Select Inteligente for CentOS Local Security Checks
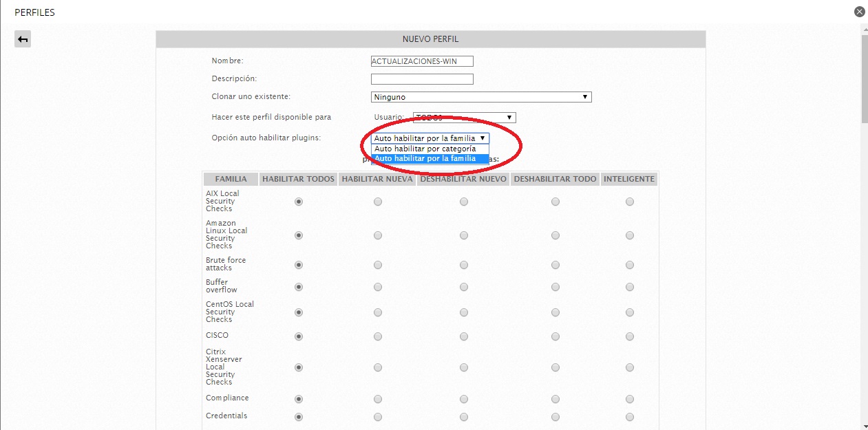Viewport: 868px width, 430px height. pyautogui.click(x=629, y=312)
